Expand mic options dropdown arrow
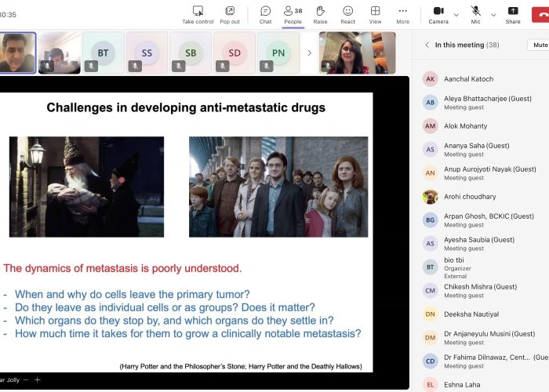549x392 pixels. click(493, 15)
